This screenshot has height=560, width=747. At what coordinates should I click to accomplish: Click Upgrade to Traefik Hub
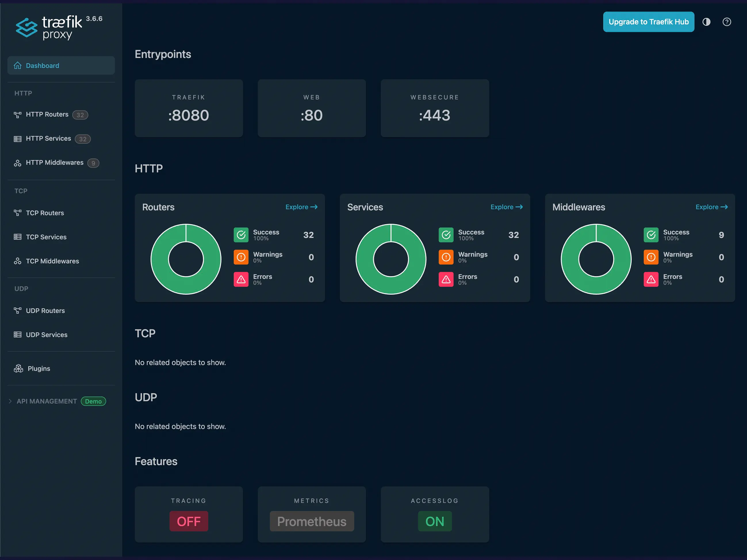tap(648, 22)
